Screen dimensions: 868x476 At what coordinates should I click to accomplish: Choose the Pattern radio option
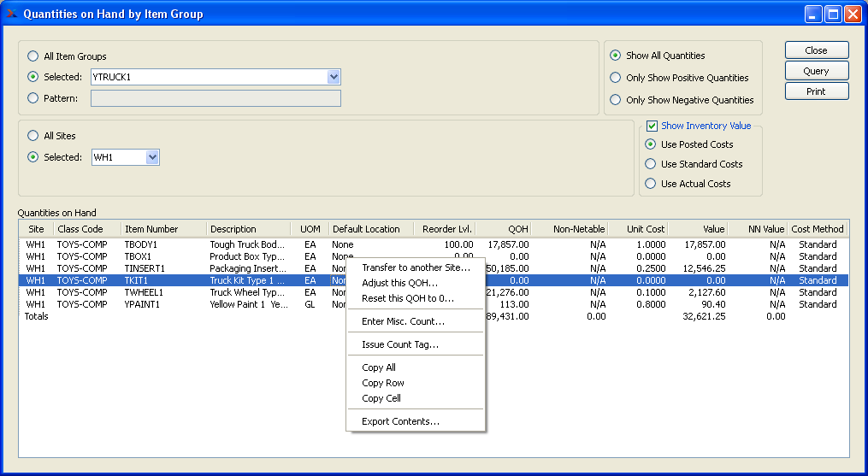33,98
